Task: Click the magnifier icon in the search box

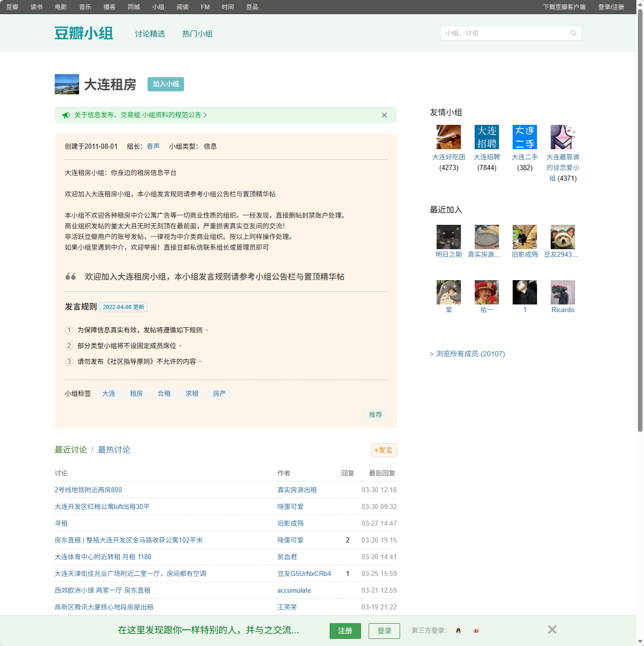Action: click(574, 32)
